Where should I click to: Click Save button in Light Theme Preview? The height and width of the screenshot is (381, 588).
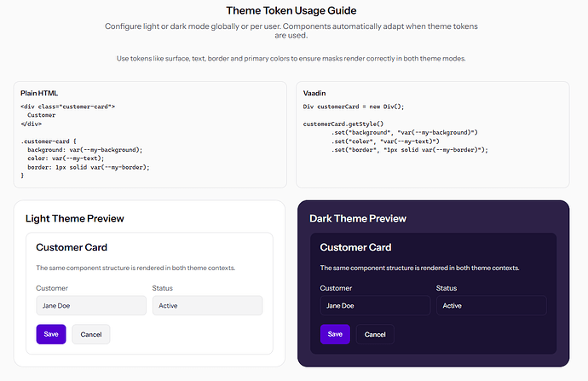coord(51,334)
